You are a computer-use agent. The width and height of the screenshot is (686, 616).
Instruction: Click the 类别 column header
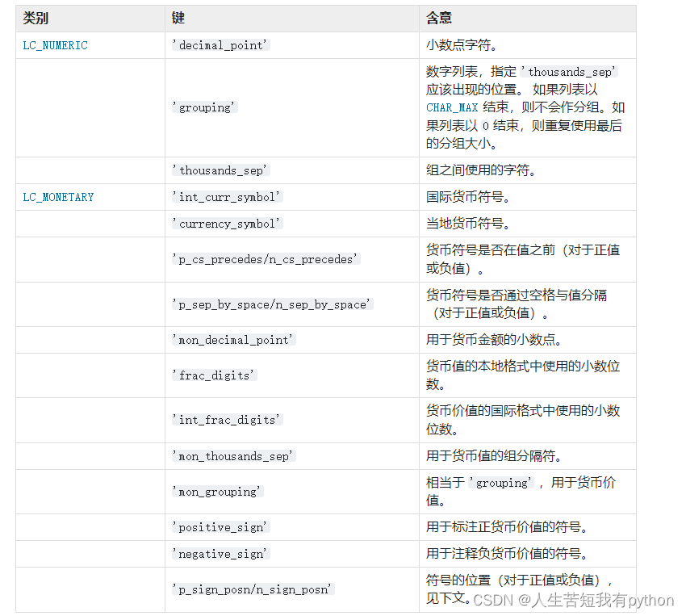(36, 17)
